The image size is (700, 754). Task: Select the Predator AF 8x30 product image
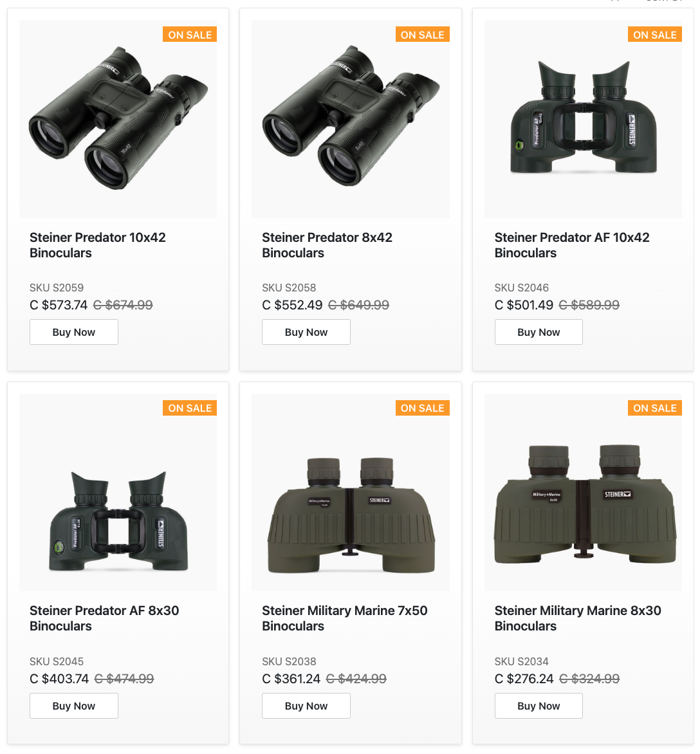coord(118,492)
